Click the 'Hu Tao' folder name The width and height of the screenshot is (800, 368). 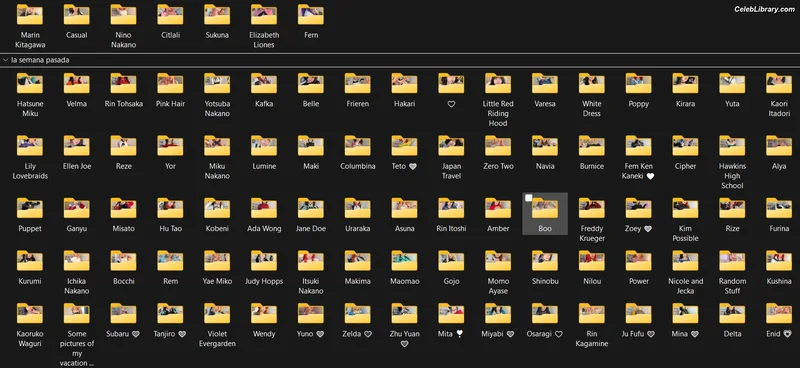[x=170, y=228]
